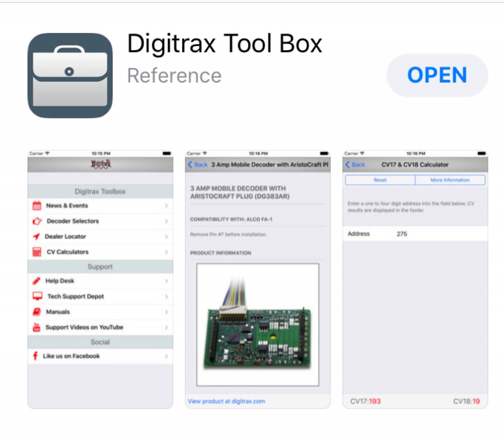Open the Digitrax Tool Box app
The image size is (504, 442).
[x=437, y=75]
